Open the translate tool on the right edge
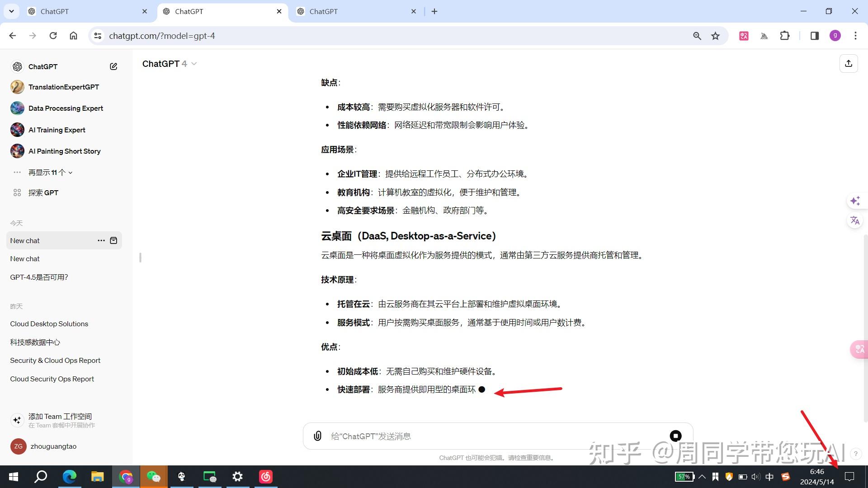The image size is (868, 488). [854, 221]
